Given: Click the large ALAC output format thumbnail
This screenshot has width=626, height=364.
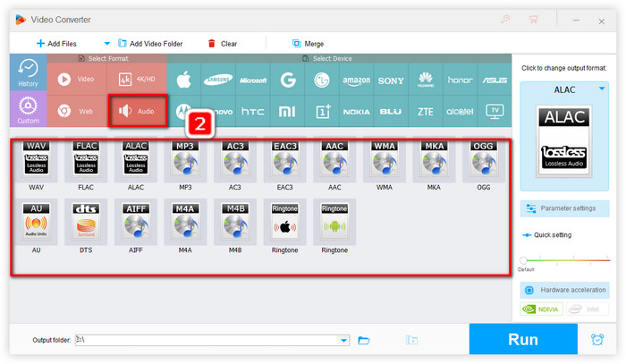Looking at the screenshot, I should click(564, 141).
